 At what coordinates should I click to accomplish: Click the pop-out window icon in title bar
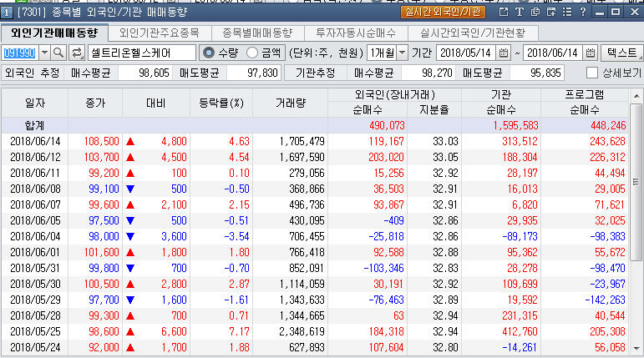[503, 13]
